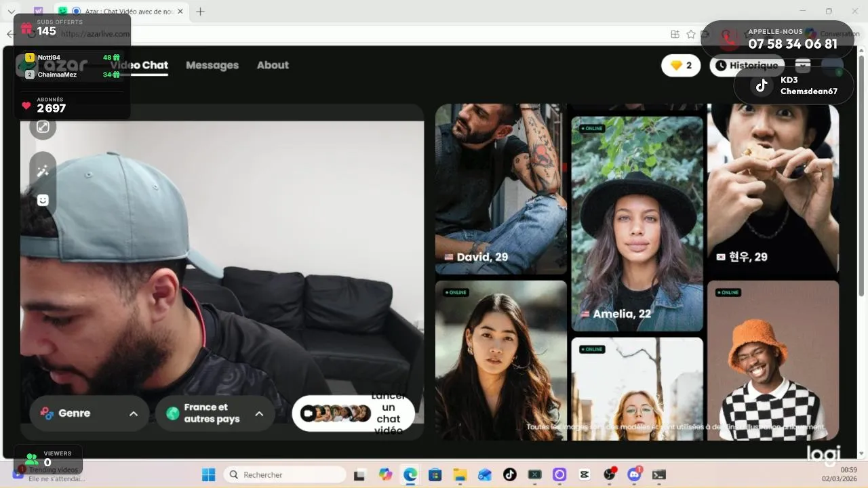Open TikTok app from the taskbar

tap(510, 475)
